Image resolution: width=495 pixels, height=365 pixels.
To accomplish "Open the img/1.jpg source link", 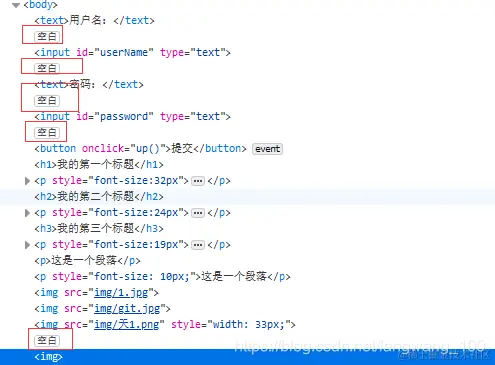I will 121,293.
